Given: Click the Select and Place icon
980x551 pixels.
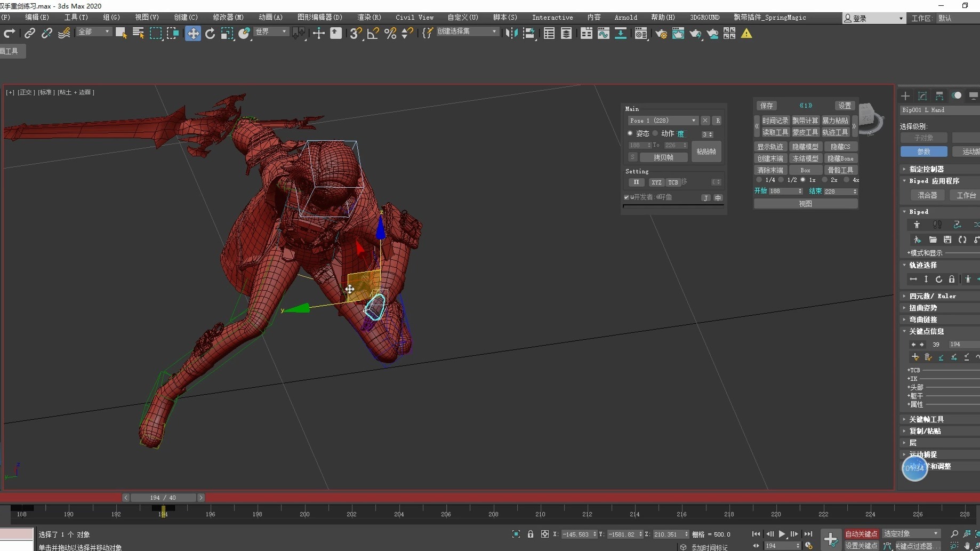Looking at the screenshot, I should (244, 34).
